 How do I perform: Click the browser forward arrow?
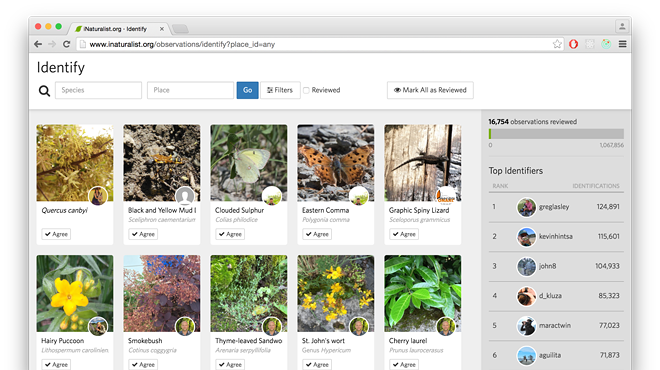52,44
